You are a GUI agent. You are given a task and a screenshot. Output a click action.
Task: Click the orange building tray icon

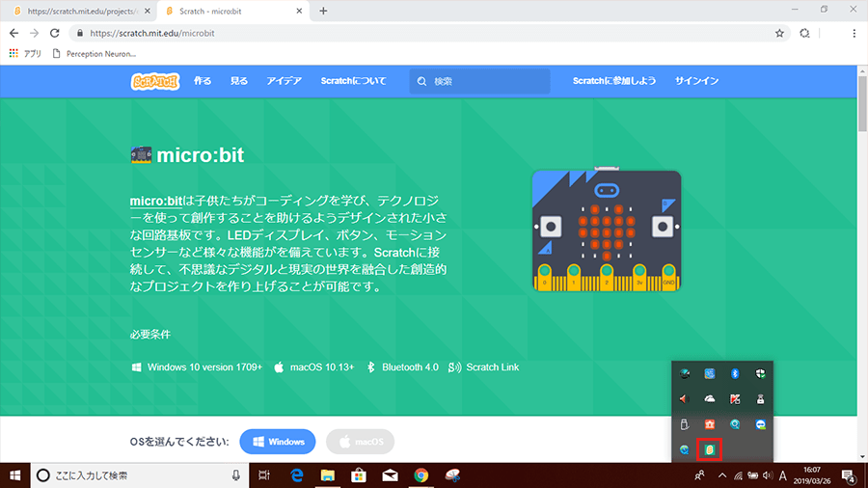(x=709, y=424)
